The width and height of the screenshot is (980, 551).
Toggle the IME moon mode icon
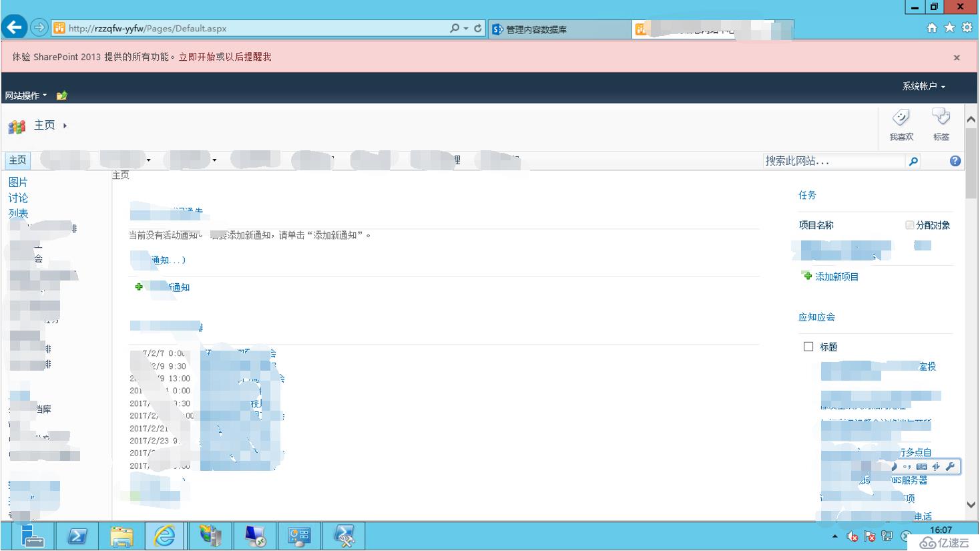(x=895, y=467)
